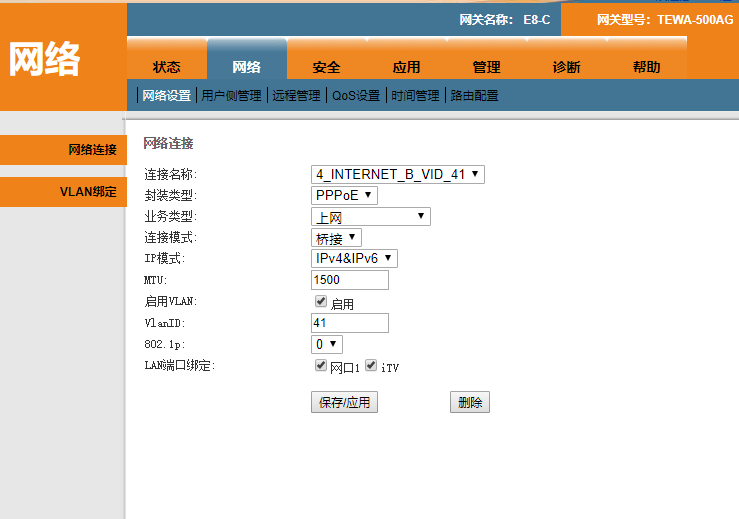
Task: Click the VlanID input field
Action: click(x=350, y=323)
